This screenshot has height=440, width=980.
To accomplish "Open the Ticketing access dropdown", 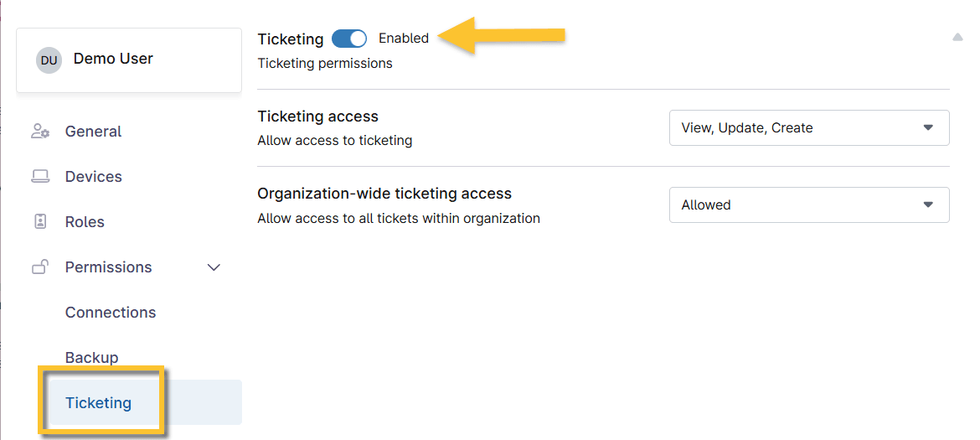I will (x=809, y=128).
